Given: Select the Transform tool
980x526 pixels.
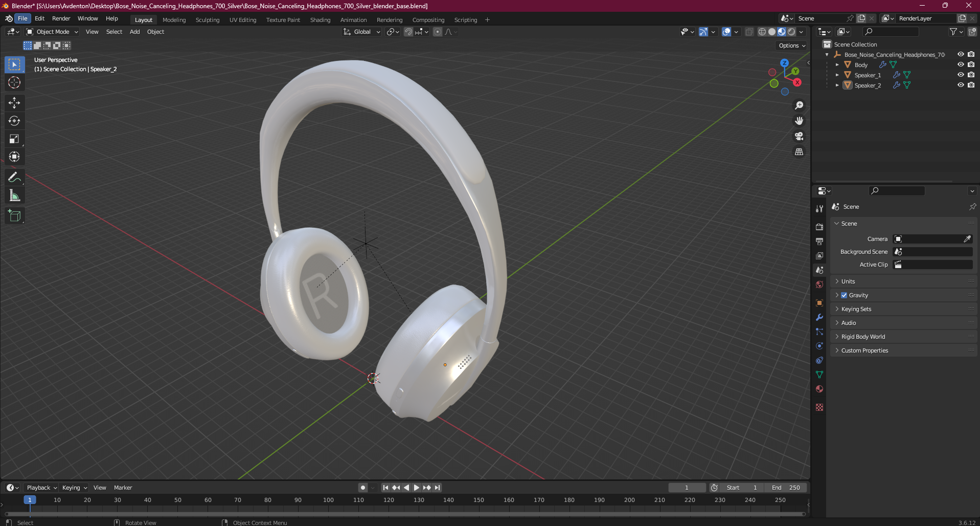Looking at the screenshot, I should (x=14, y=157).
